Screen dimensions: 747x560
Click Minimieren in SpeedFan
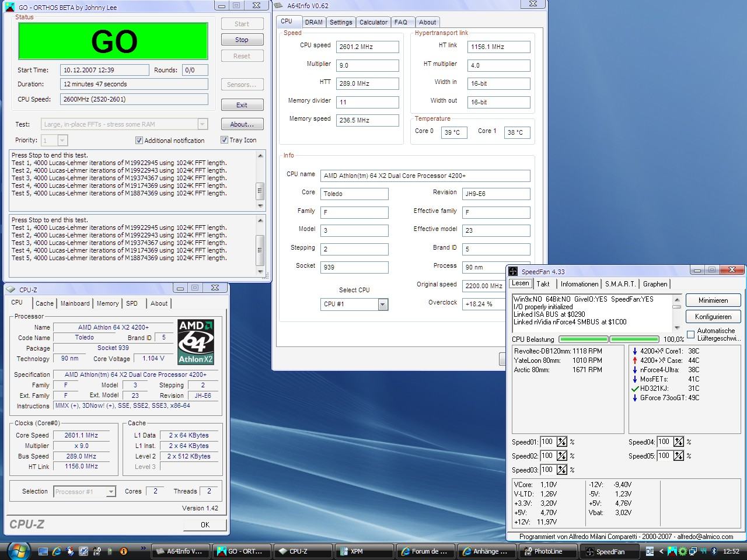coord(713,300)
